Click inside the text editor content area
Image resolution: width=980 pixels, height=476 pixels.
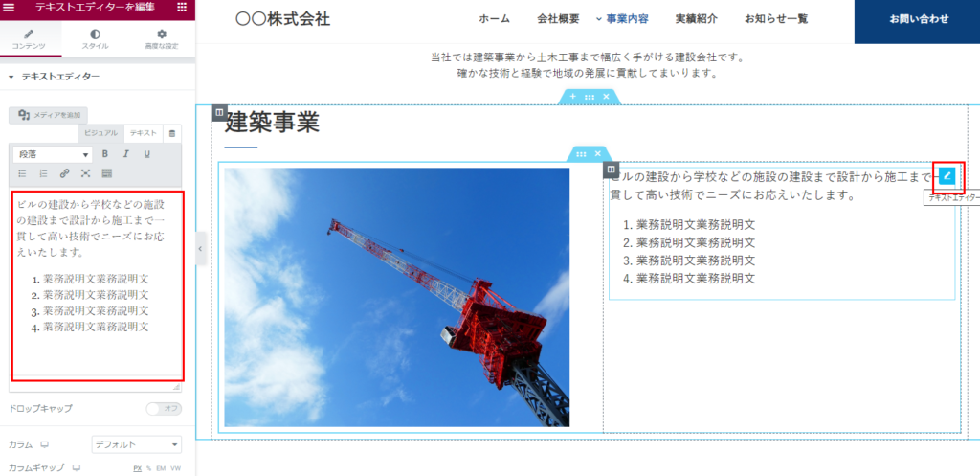tap(96, 287)
